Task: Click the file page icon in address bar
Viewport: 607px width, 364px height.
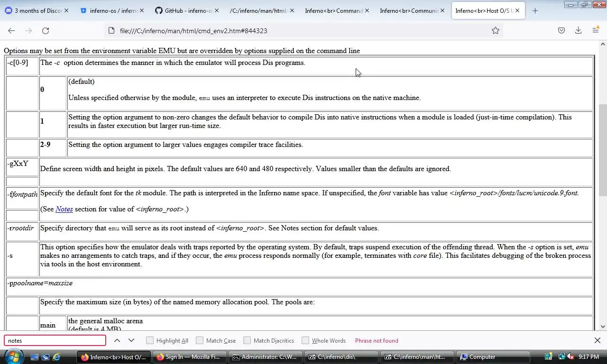Action: (111, 30)
